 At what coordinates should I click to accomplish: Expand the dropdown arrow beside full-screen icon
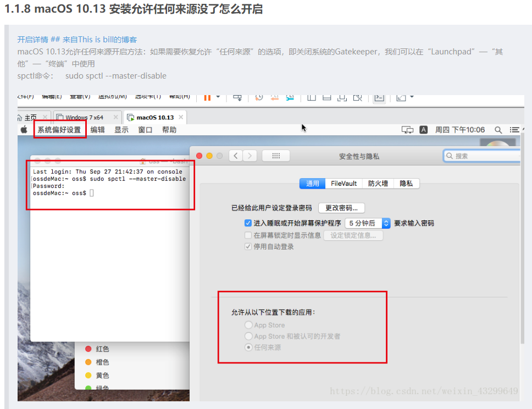412,97
